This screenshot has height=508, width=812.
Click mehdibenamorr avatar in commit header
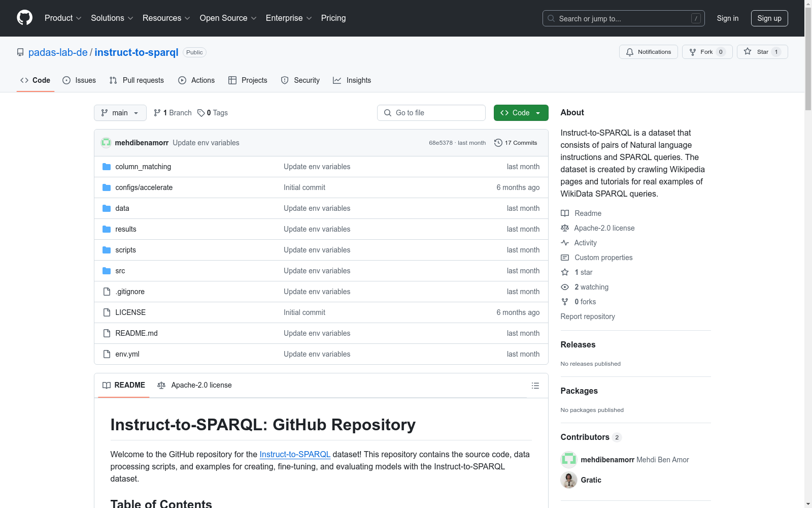point(106,143)
